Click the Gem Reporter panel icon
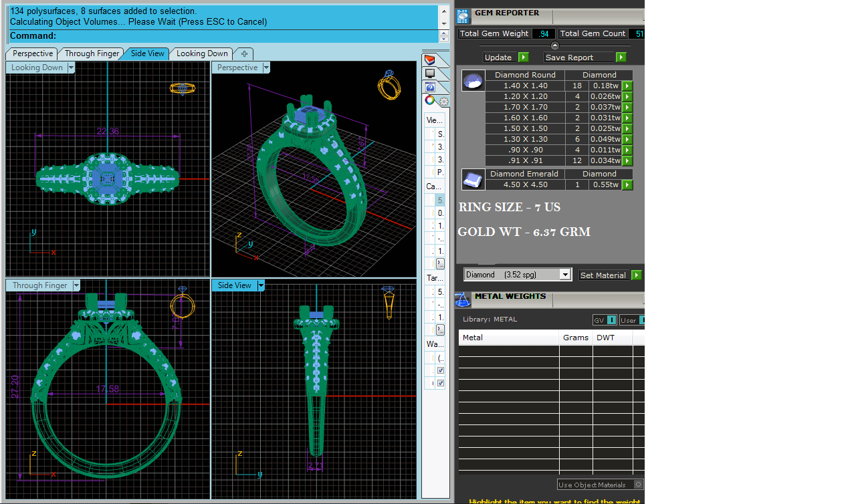 click(x=463, y=15)
